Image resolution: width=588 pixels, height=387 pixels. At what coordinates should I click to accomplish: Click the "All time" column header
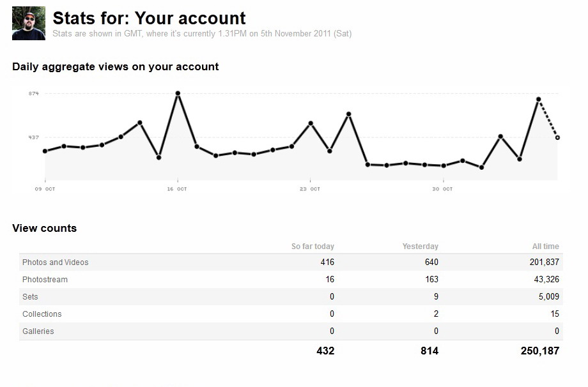[546, 247]
